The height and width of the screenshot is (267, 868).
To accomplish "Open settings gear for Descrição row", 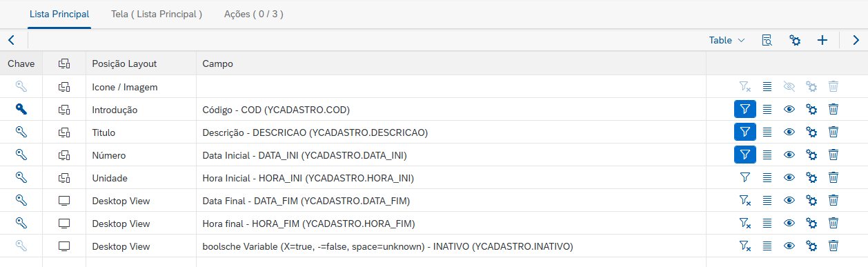I will (811, 132).
